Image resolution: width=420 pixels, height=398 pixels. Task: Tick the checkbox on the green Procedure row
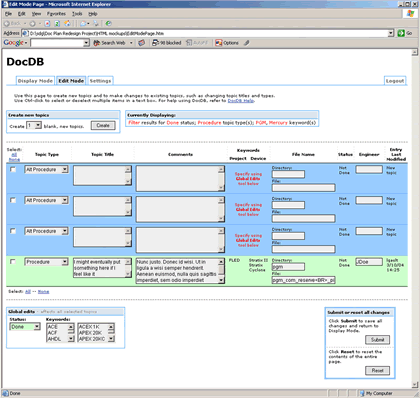[x=13, y=262]
